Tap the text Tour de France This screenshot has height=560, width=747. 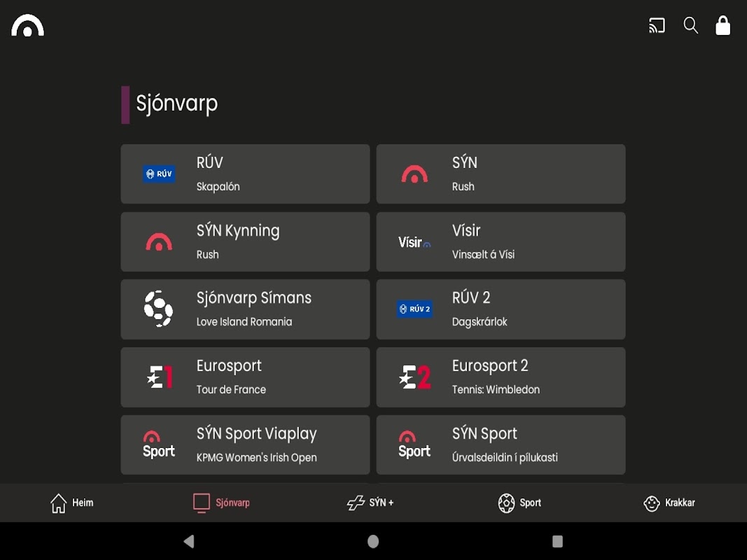[231, 389]
